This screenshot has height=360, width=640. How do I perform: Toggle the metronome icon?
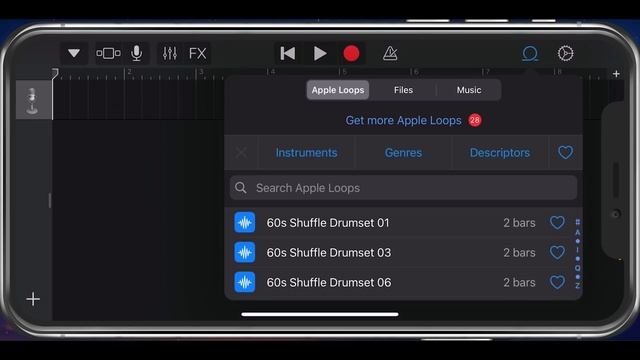pyautogui.click(x=390, y=53)
